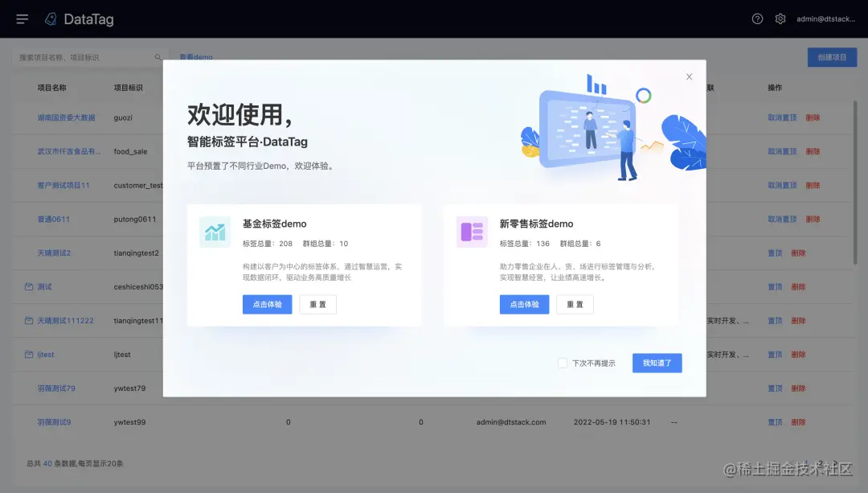This screenshot has width=868, height=493.
Task: Open the help question mark icon
Action: [x=757, y=18]
